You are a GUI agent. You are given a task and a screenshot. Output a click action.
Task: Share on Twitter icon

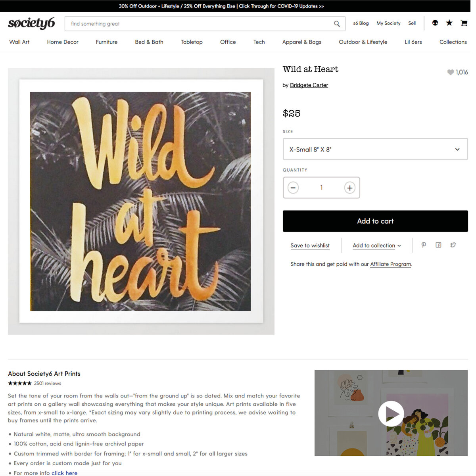453,245
